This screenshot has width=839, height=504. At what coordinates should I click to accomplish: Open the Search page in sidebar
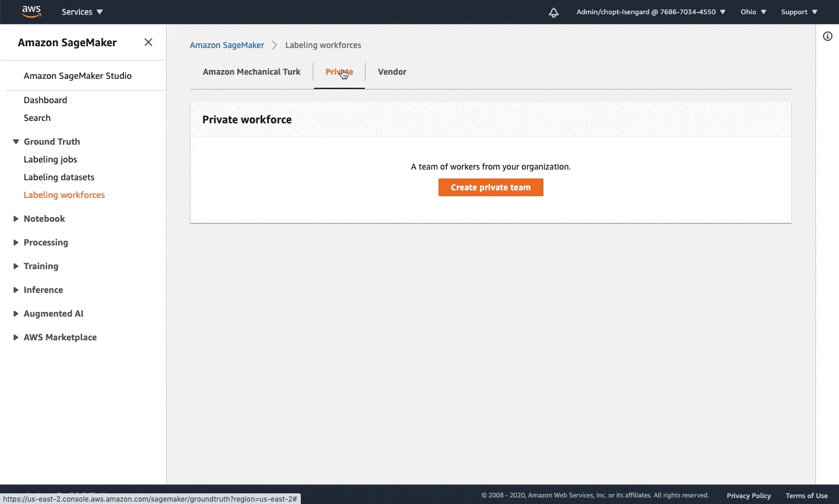point(37,118)
